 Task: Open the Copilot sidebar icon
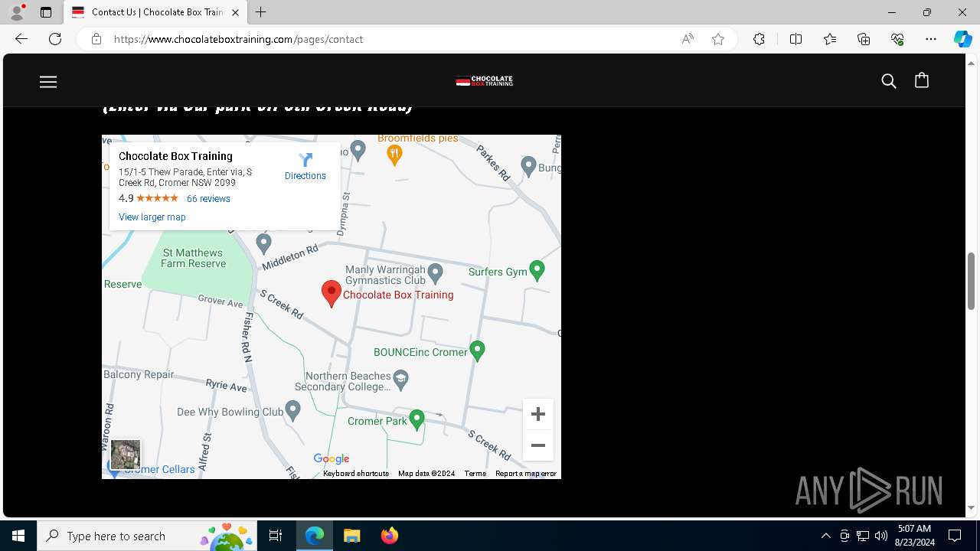(x=962, y=39)
